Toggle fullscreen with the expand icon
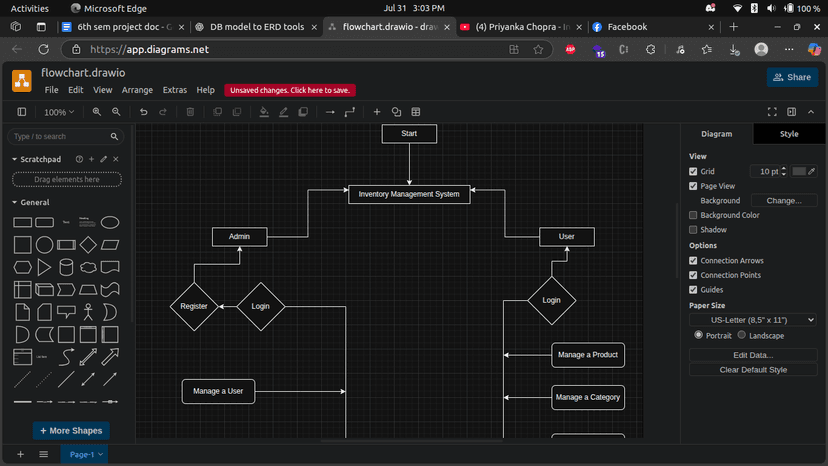 click(x=772, y=112)
